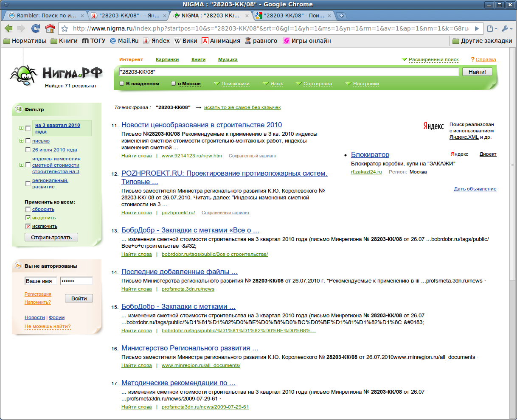Check the индексы изменения сметной стоимости filter
Screen dimensions: 517x420
pyautogui.click(x=28, y=165)
